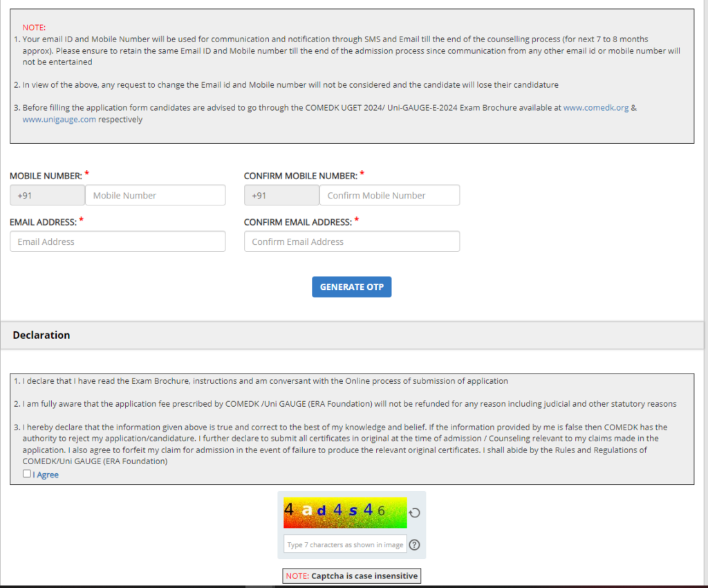The image size is (708, 588).
Task: Select the +91 prefix beside Mobile Number
Action: [47, 195]
